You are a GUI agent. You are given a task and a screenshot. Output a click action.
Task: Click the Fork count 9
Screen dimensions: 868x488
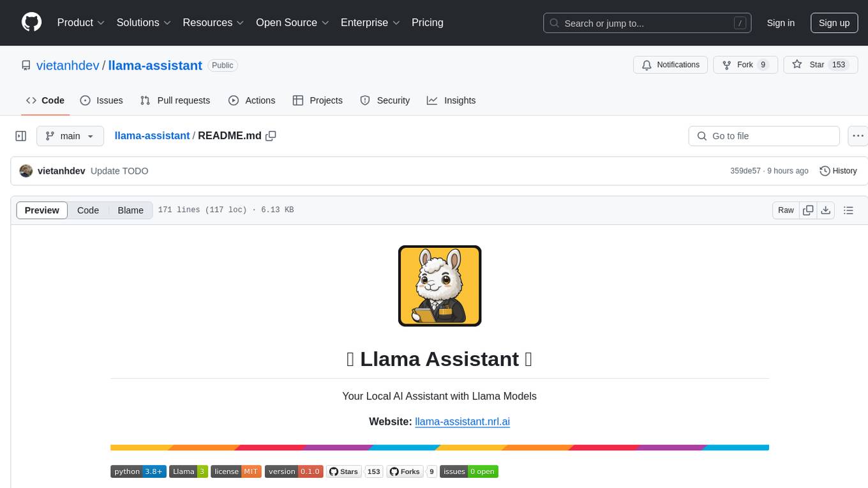tap(763, 65)
